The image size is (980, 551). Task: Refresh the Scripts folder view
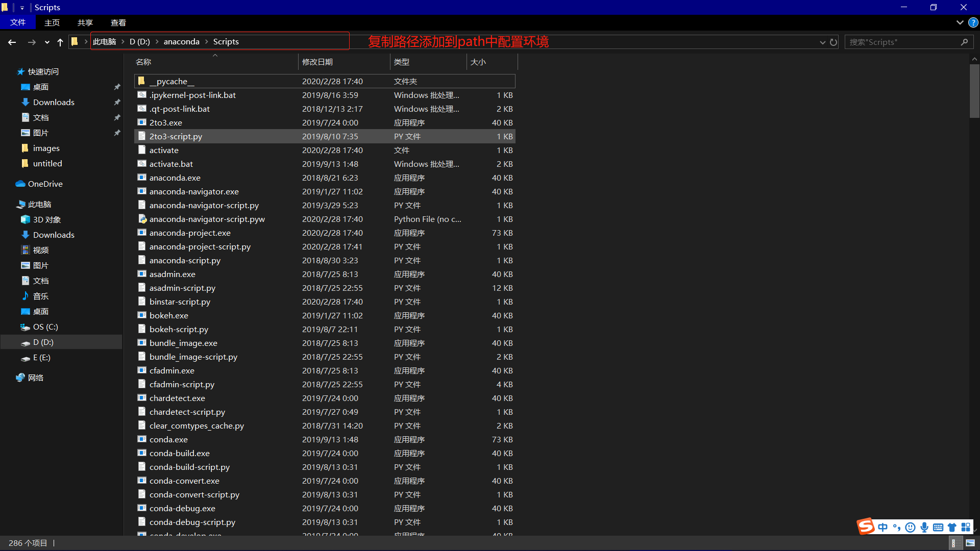[x=834, y=42]
